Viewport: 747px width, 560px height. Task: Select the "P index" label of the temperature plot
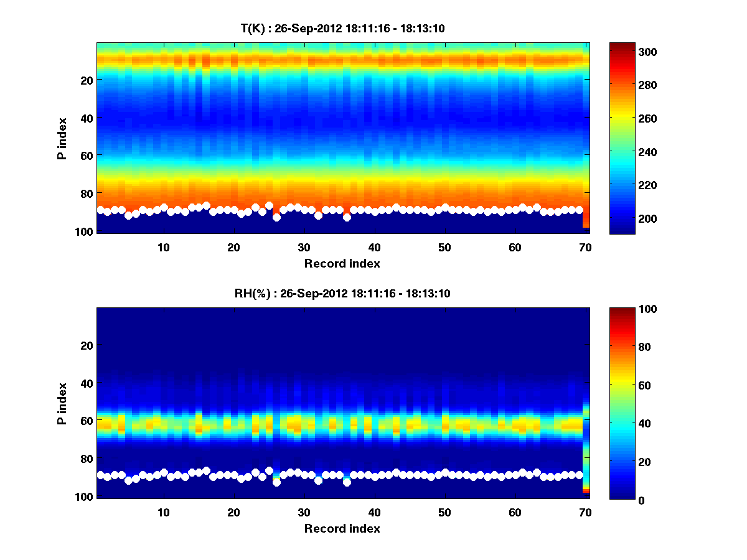[x=62, y=138]
